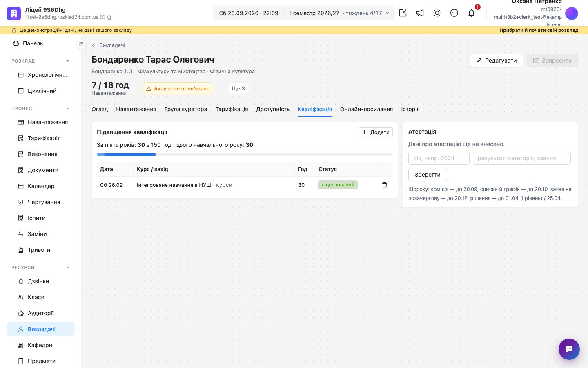This screenshot has width=588, height=368.
Task: Focus the attestation year input field
Action: [439, 158]
